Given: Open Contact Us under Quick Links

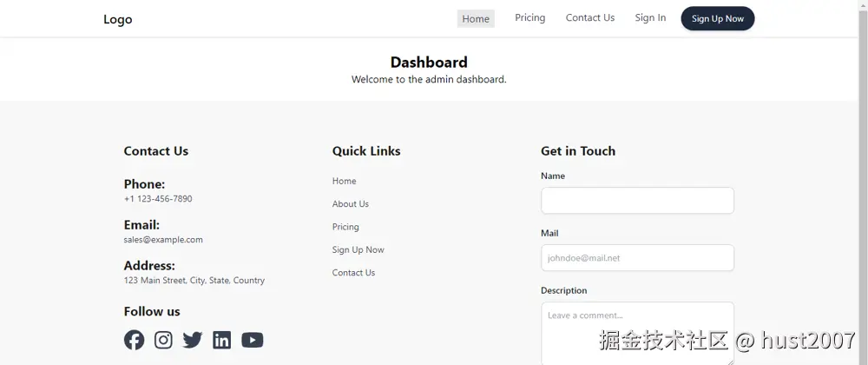Looking at the screenshot, I should (x=353, y=273).
